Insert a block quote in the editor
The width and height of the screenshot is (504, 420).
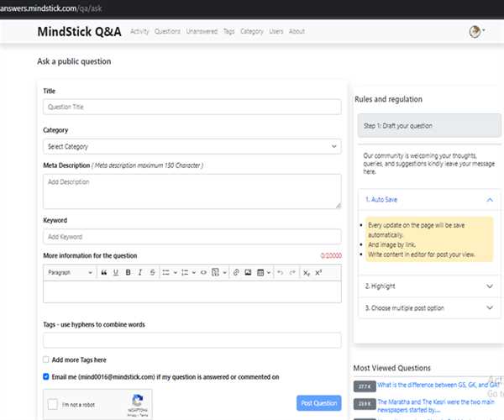104,272
